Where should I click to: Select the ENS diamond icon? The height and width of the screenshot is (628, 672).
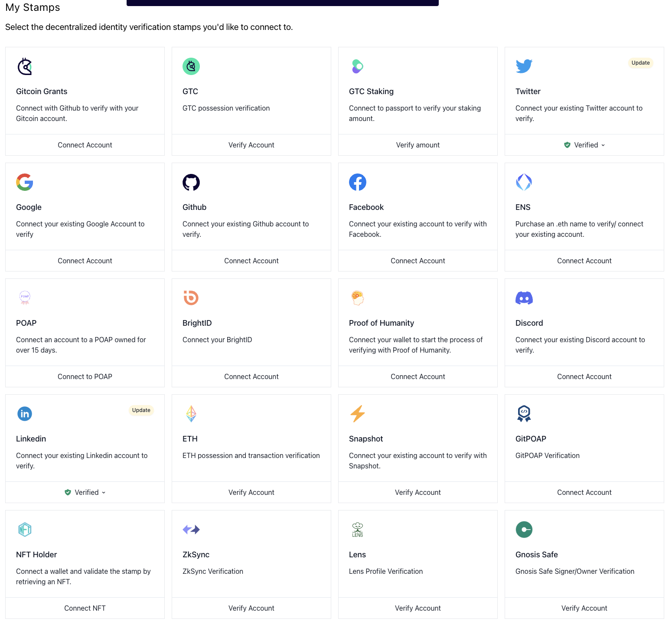click(x=524, y=182)
